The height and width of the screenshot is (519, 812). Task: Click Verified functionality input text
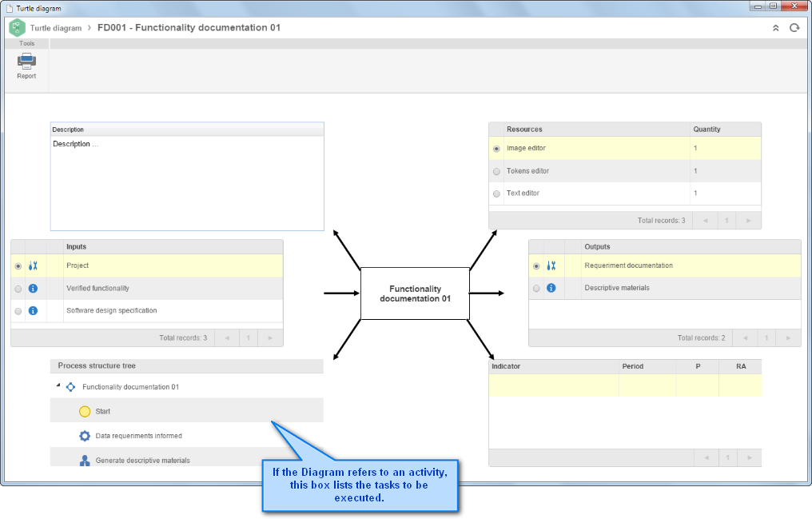click(98, 289)
